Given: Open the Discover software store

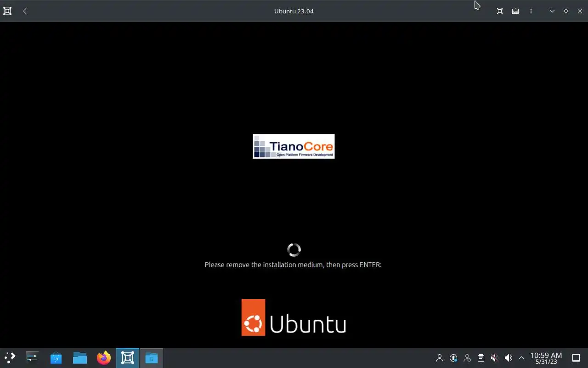Looking at the screenshot, I should click(56, 358).
